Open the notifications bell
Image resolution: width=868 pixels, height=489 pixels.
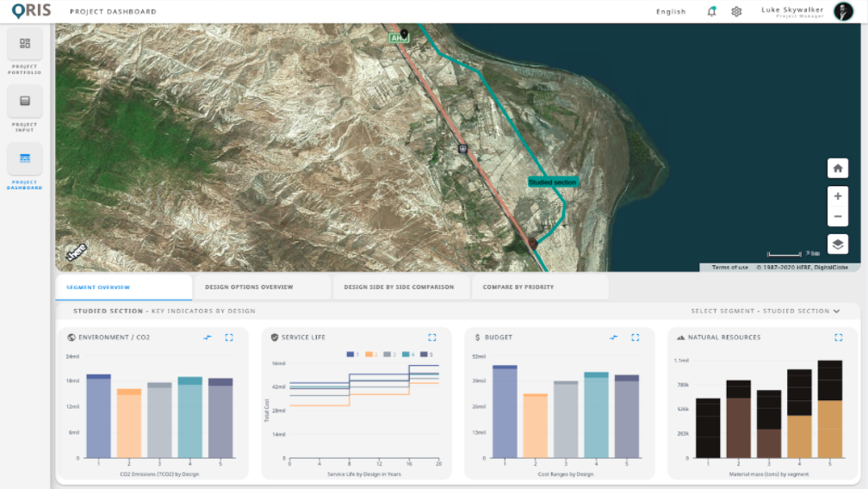[711, 11]
